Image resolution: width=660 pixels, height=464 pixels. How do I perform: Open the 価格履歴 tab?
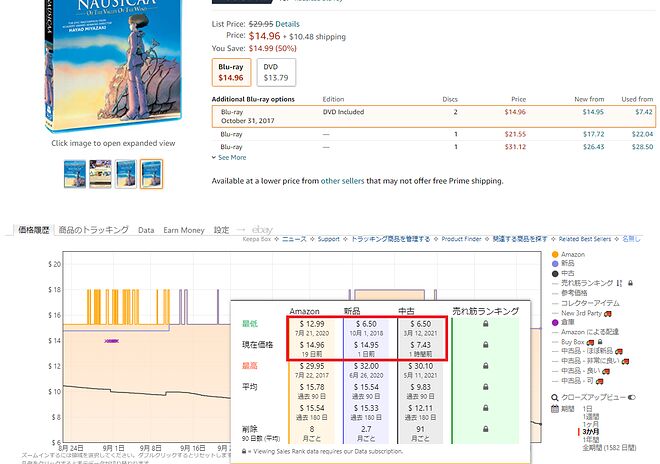point(34,230)
